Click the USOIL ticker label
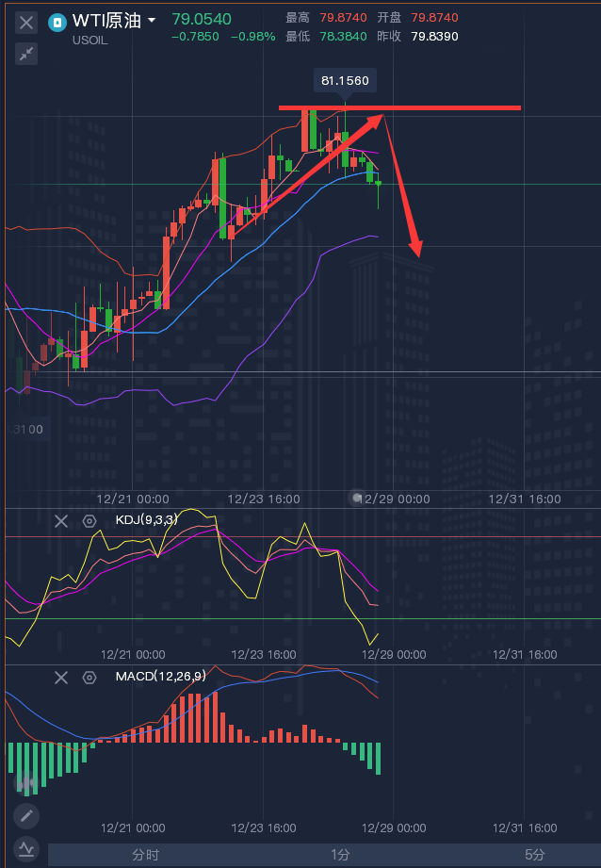The image size is (601, 868). (89, 41)
